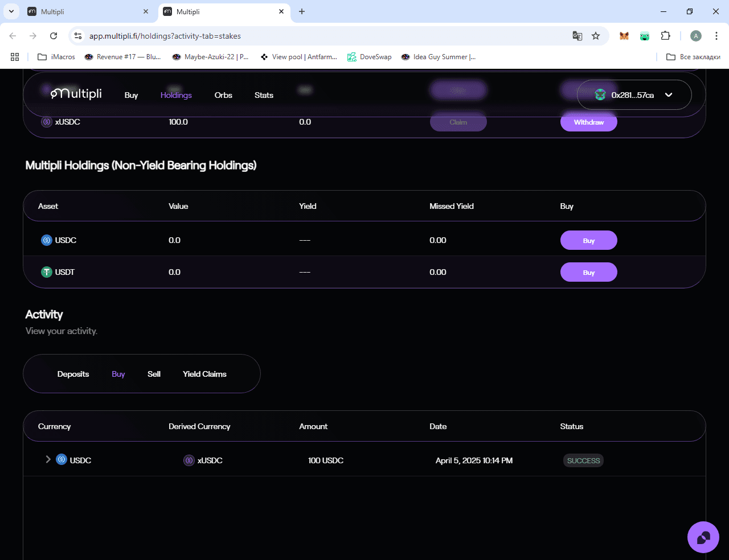Click the SUCCESS status badge

pyautogui.click(x=583, y=460)
